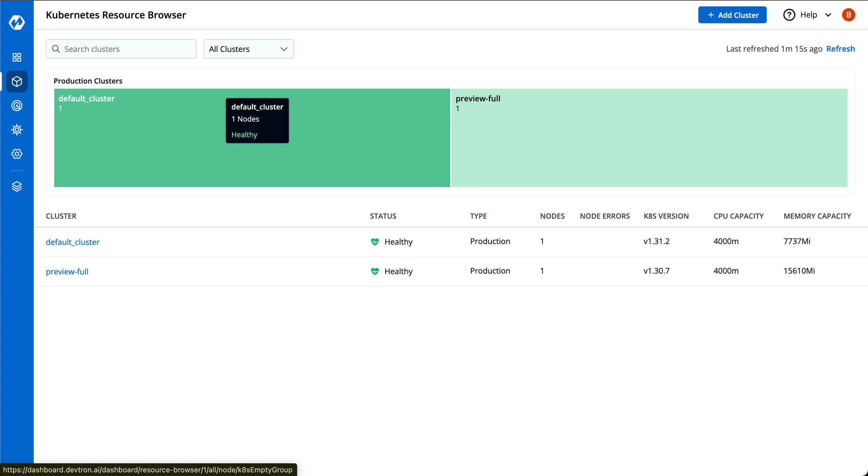Viewport: 868px width, 476px height.
Task: Click the NODE ERRORS column header
Action: click(605, 216)
